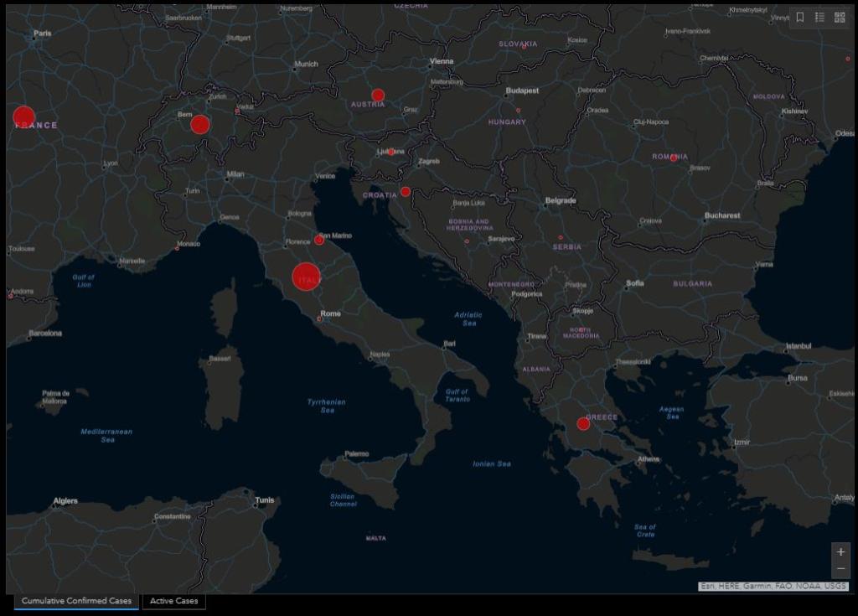
Task: Zoom in with the plus button
Action: click(x=841, y=552)
